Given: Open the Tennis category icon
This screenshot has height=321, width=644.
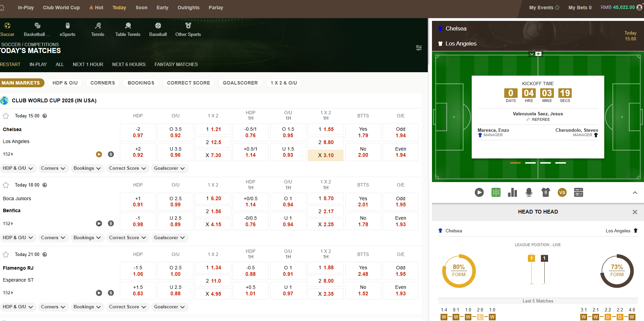Looking at the screenshot, I should point(98,26).
